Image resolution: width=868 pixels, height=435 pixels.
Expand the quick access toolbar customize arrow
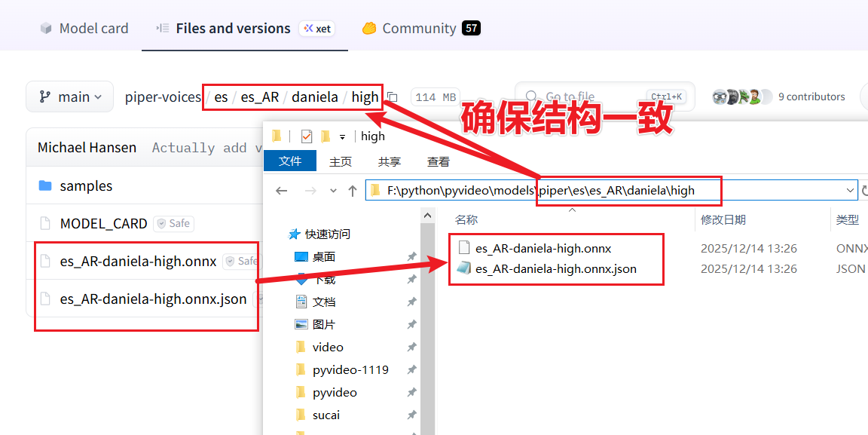click(342, 136)
